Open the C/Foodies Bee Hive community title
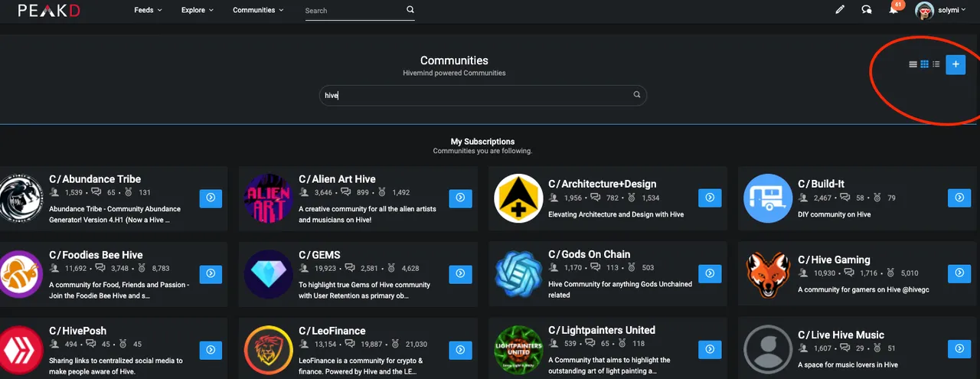 click(96, 255)
